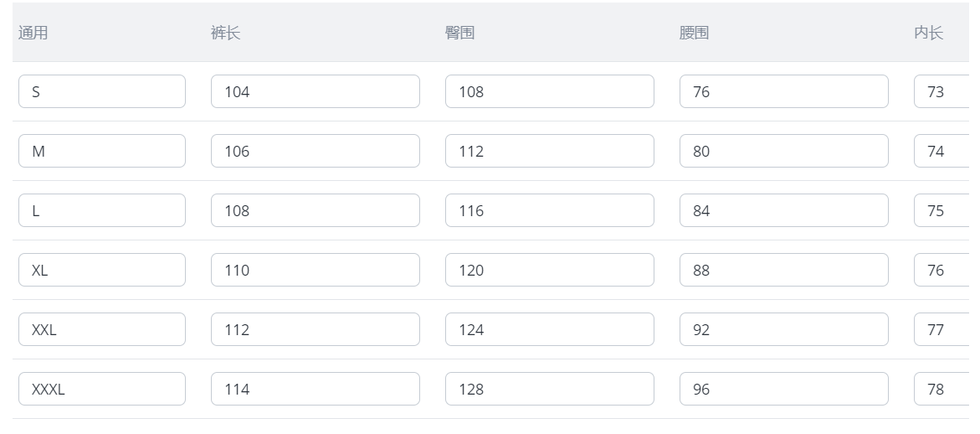Click the 裤长 field with value 104
This screenshot has width=980, height=434.
click(x=315, y=91)
